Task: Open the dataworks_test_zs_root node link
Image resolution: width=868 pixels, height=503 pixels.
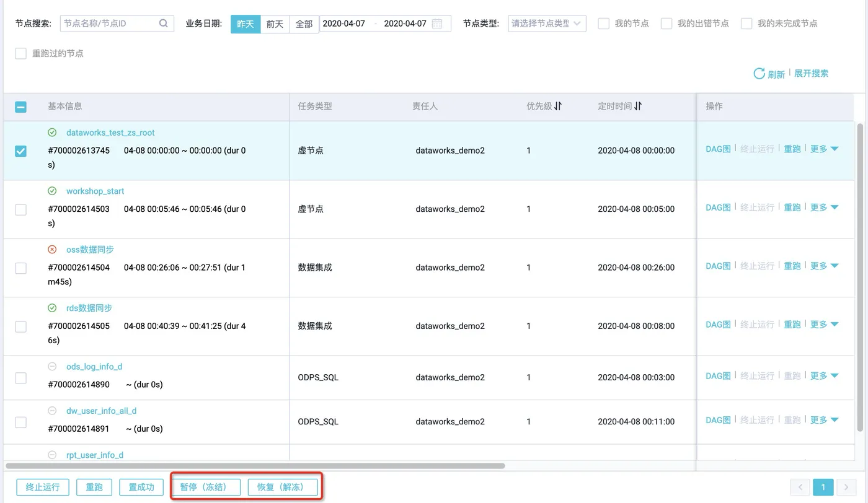Action: coord(110,133)
